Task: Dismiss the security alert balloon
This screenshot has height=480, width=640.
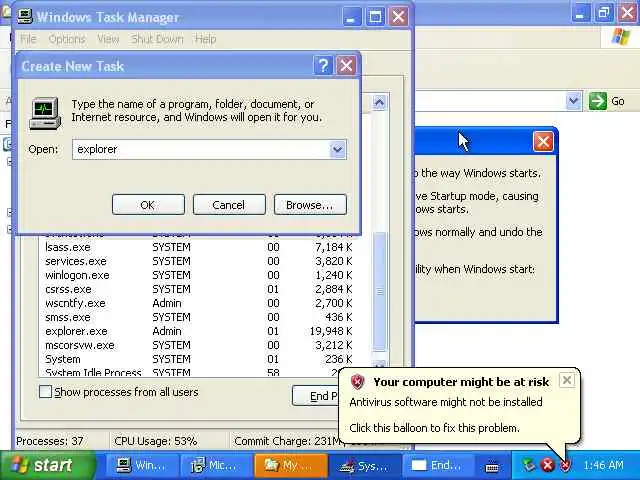Action: click(567, 380)
